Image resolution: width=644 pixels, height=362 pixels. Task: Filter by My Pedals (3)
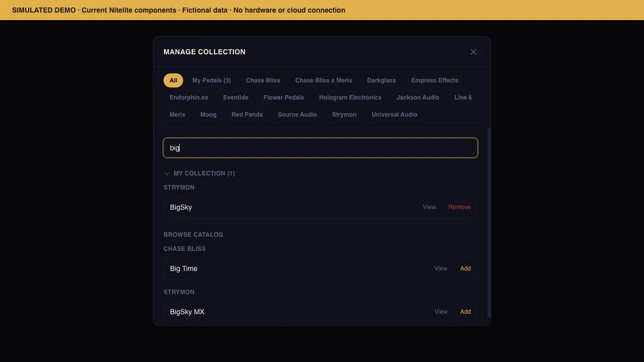click(x=211, y=80)
